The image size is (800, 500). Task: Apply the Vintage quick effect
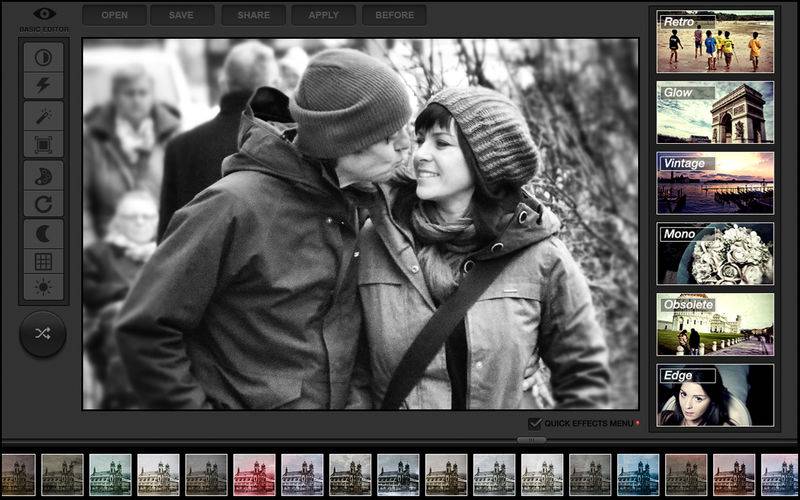click(x=715, y=183)
